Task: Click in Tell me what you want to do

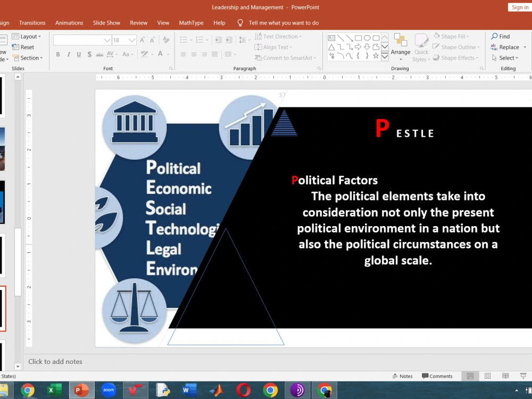Action: click(x=284, y=23)
